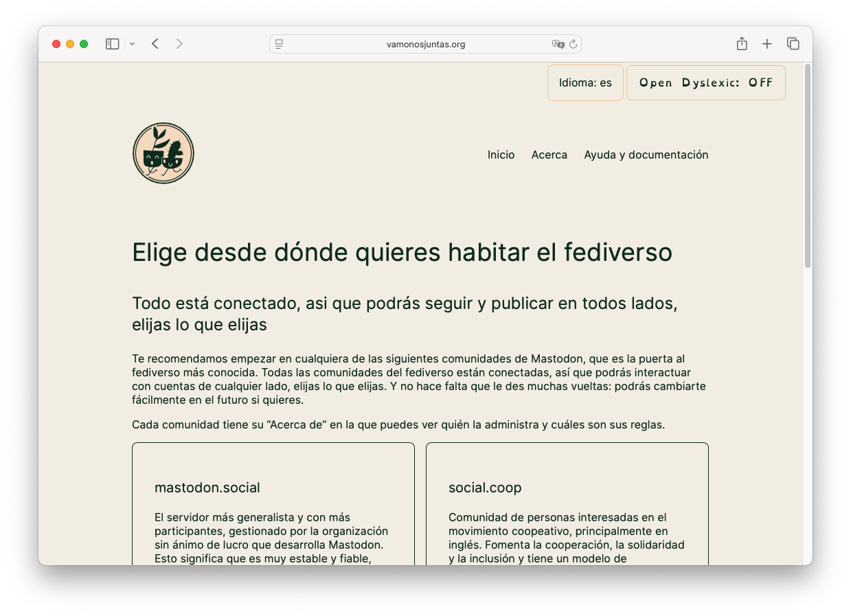Go to the Inicio page
The width and height of the screenshot is (851, 616).
click(501, 155)
